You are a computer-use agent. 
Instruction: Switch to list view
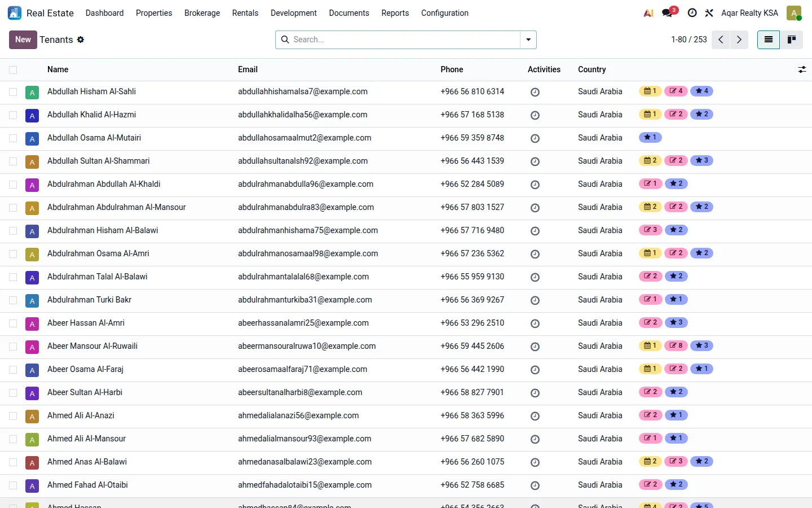point(769,40)
